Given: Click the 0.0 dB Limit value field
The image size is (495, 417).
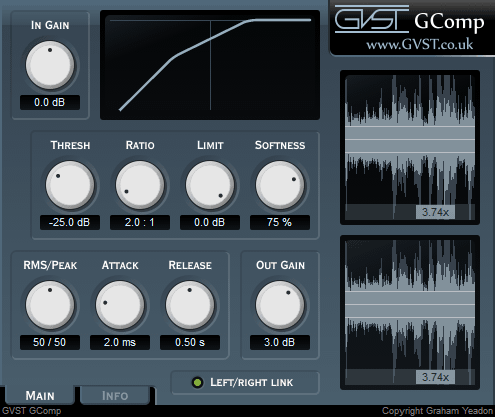Looking at the screenshot, I should tap(210, 222).
